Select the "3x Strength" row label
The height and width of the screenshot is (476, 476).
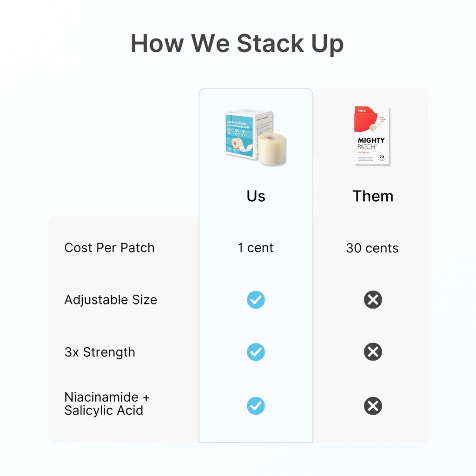(x=99, y=352)
